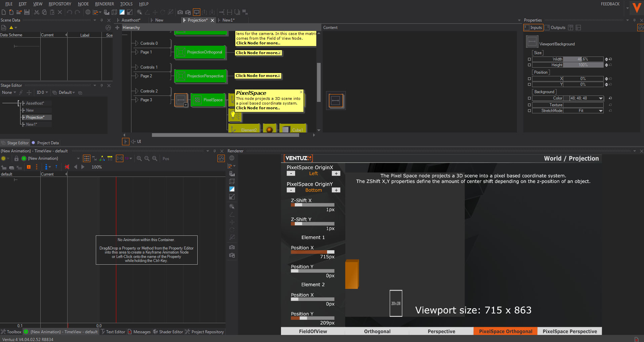The width and height of the screenshot is (644, 342).
Task: Click the padlock icon in animation toolbar
Action: (16, 158)
